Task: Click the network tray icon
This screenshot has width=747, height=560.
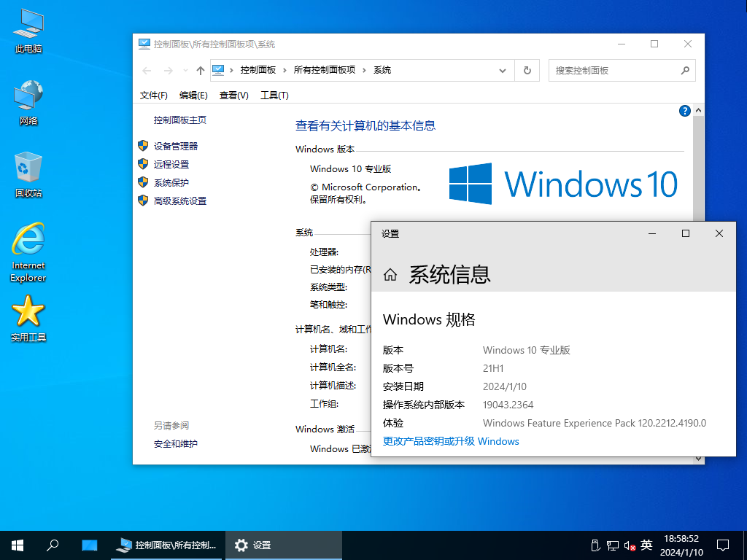Action: pos(613,545)
